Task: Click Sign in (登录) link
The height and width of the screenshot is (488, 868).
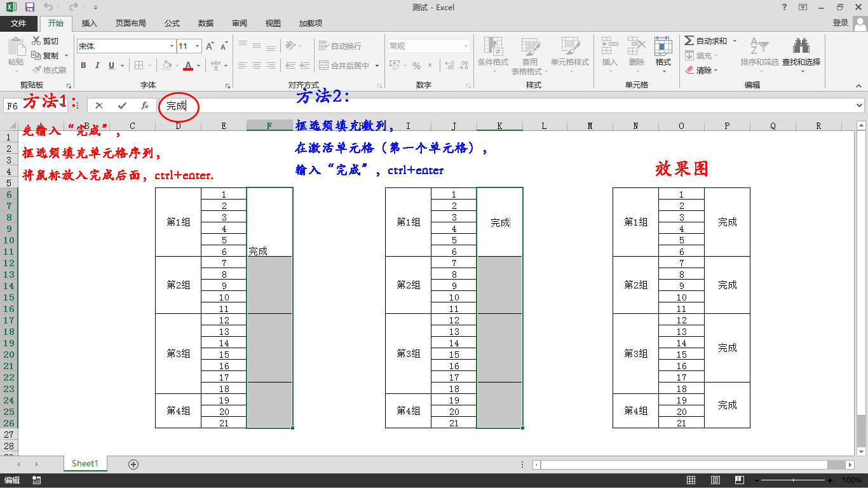Action: (841, 23)
